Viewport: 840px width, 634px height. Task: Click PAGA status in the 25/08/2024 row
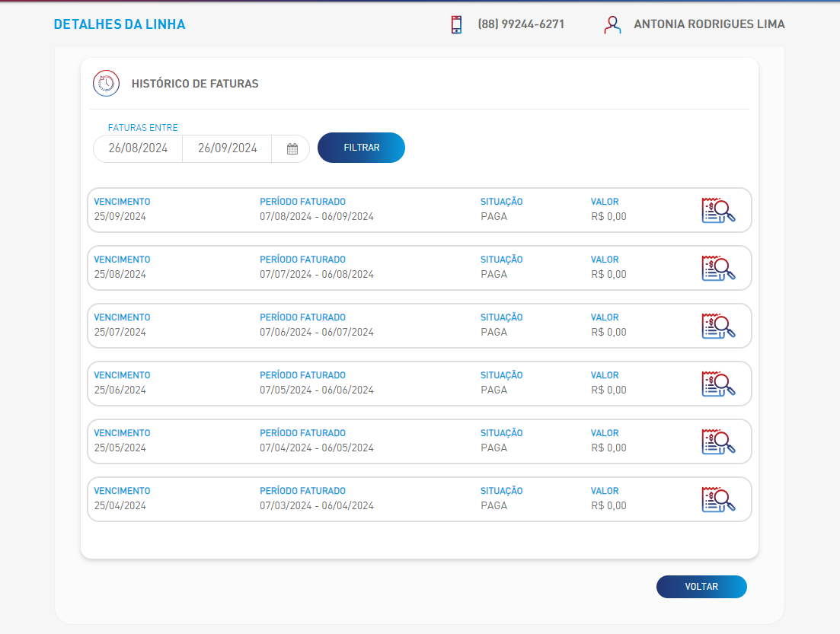494,274
